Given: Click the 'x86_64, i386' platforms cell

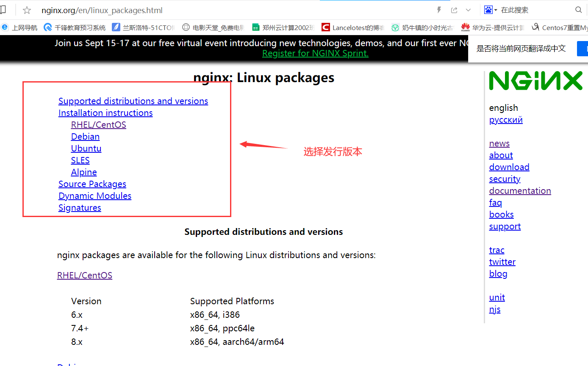Looking at the screenshot, I should tap(215, 315).
